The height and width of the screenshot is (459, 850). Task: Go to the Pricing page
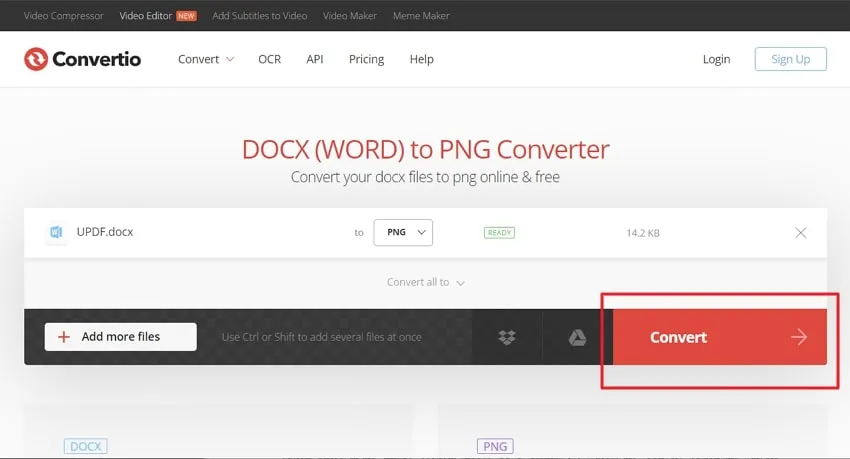point(366,59)
